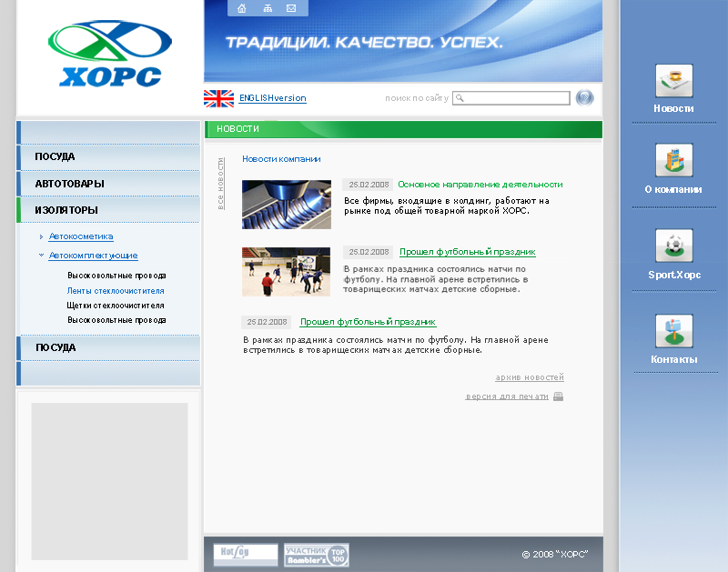Select Щетки стеклоочистителя item
The height and width of the screenshot is (572, 728).
[x=116, y=306]
